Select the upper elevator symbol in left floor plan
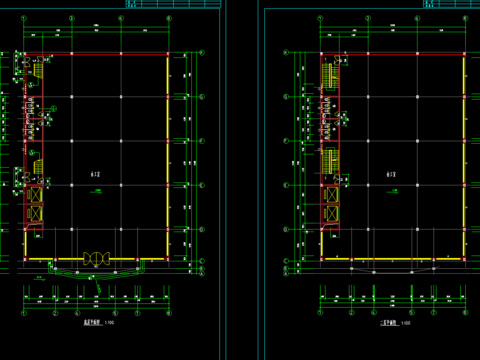The height and width of the screenshot is (360, 480). pos(35,195)
